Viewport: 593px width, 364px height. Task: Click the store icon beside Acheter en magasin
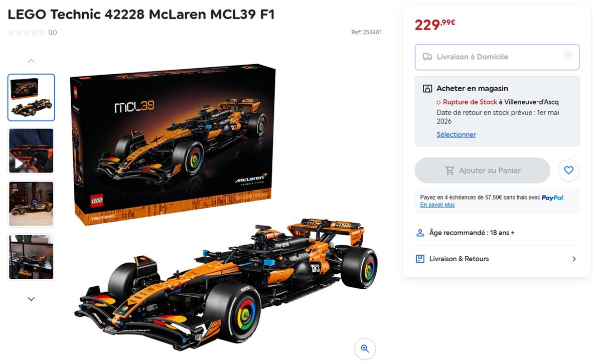pos(427,88)
